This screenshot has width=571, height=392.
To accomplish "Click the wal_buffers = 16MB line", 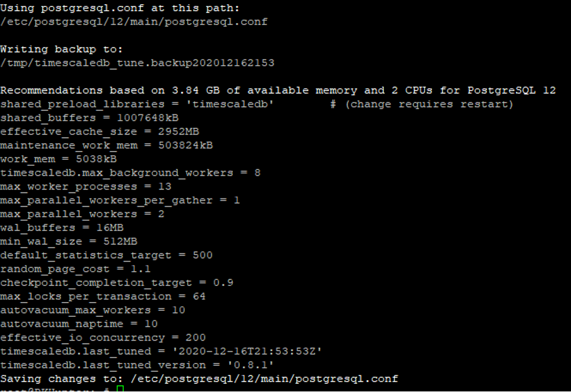I will (x=62, y=228).
